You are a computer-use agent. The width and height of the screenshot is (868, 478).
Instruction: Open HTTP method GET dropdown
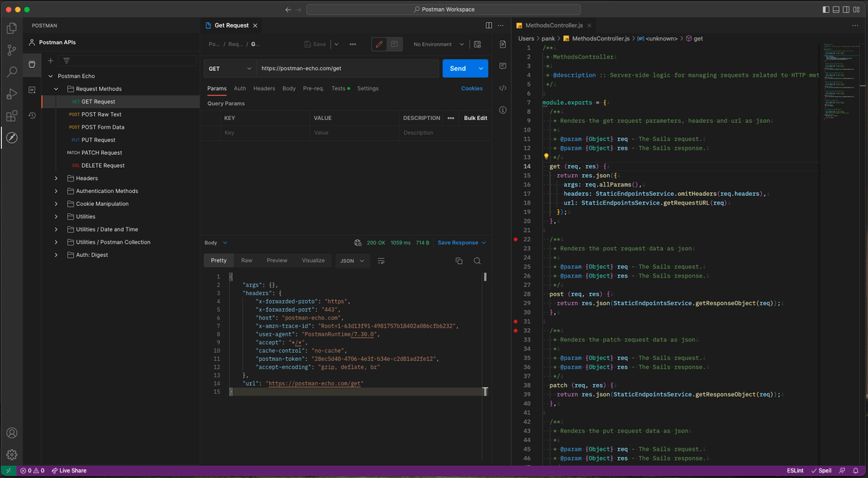(x=229, y=69)
